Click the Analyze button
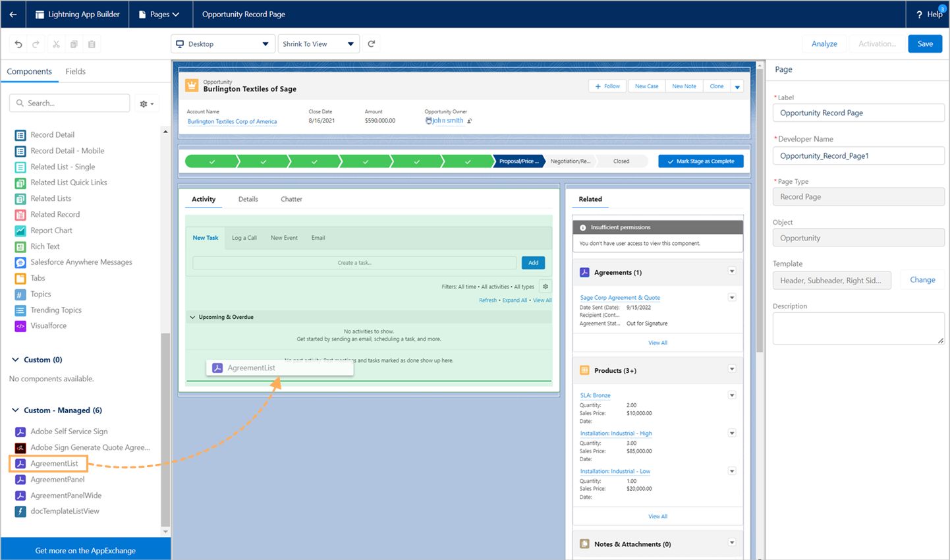 coord(824,44)
